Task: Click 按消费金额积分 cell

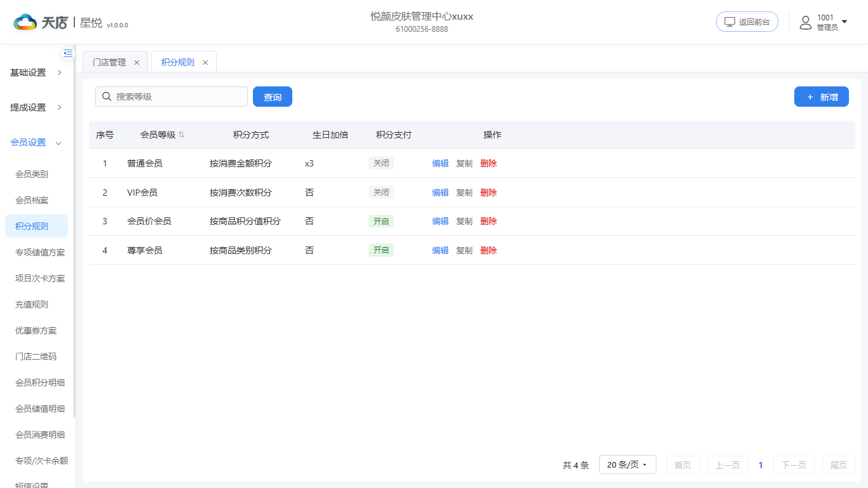Action: point(241,163)
